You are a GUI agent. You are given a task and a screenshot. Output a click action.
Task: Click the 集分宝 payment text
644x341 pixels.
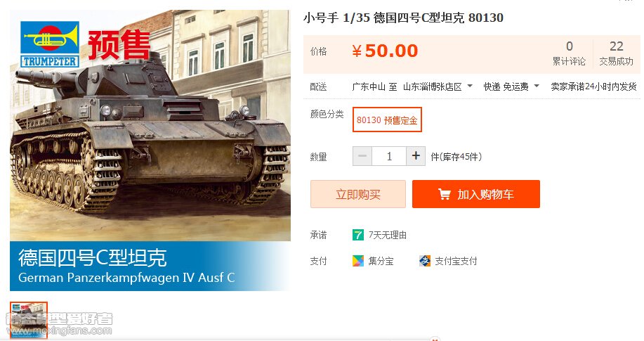coord(381,261)
